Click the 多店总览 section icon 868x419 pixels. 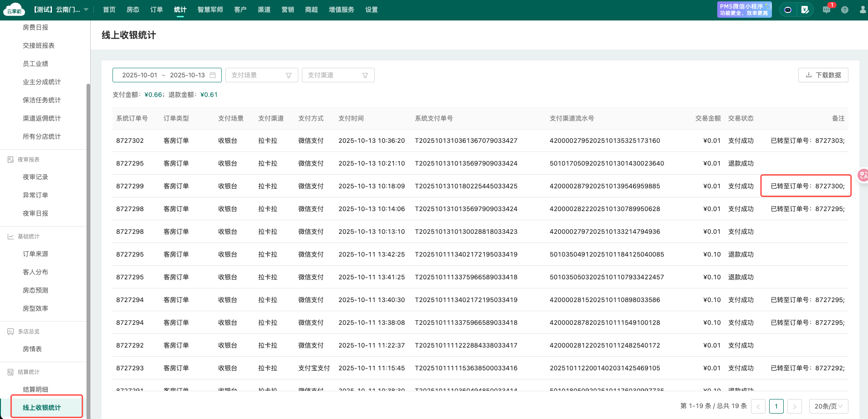coord(10,332)
